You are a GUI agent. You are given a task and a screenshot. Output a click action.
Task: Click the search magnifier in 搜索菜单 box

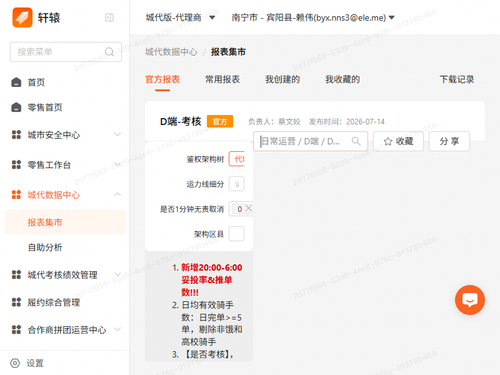[x=109, y=52]
